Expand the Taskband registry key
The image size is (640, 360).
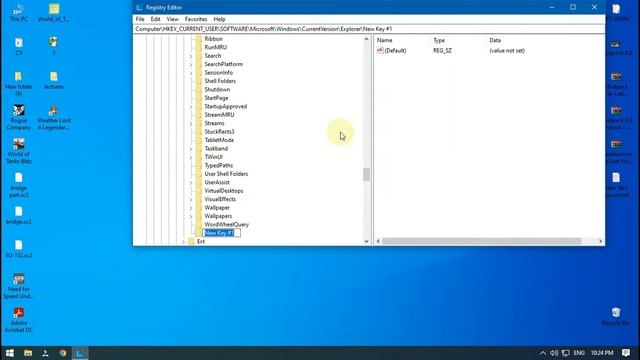(191, 149)
